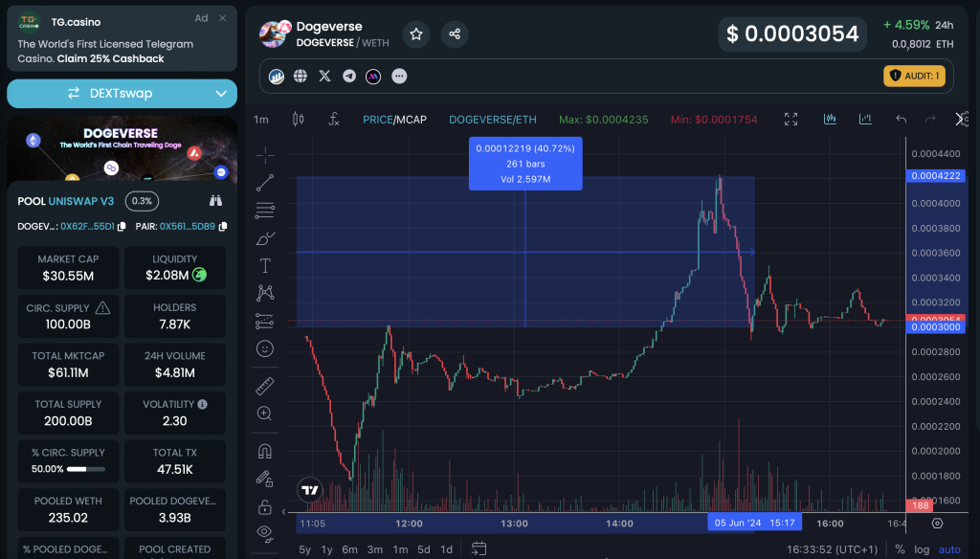This screenshot has height=559, width=980.
Task: Select the brush drawing tool
Action: [265, 238]
